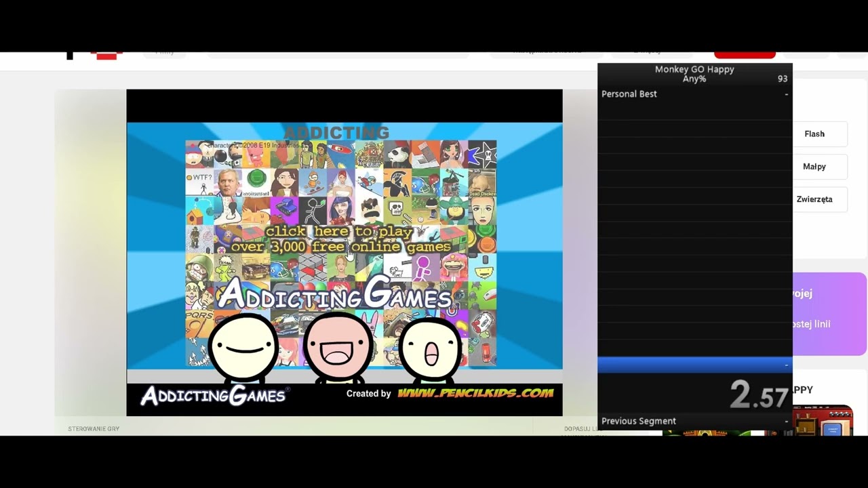The width and height of the screenshot is (868, 488).
Task: Click the Personal Best row
Action: coord(695,94)
